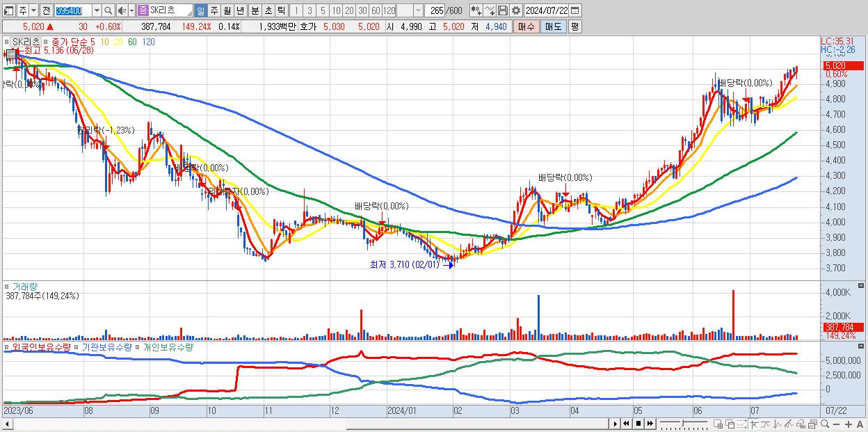
Task: Choose the interval preset button labeled 10
Action: pos(336,10)
